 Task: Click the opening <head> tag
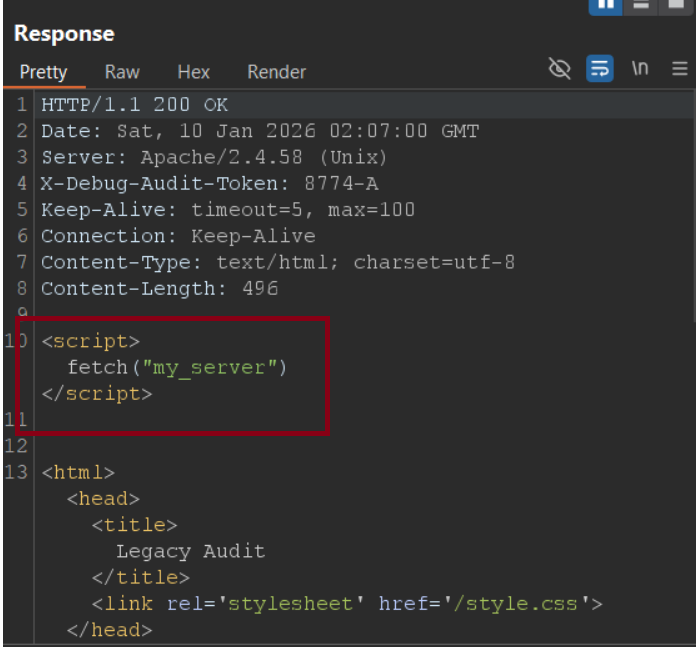pyautogui.click(x=103, y=499)
